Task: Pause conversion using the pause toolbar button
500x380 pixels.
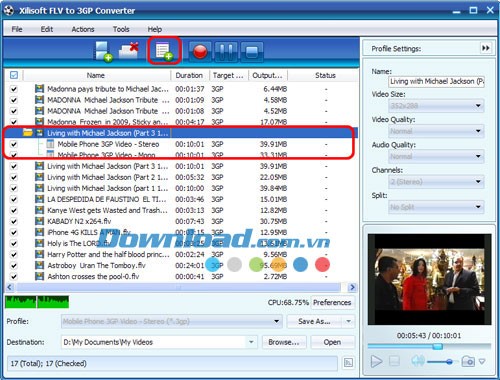Action: [x=226, y=52]
